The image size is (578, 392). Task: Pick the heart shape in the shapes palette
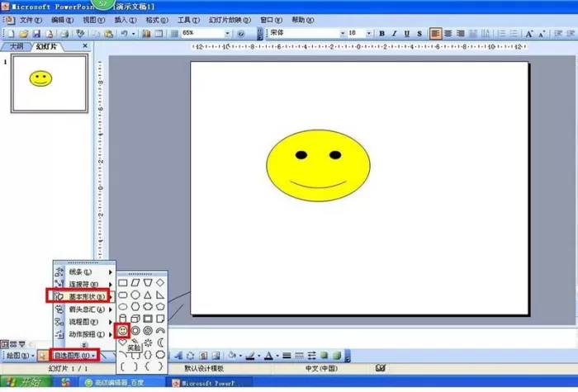122,342
